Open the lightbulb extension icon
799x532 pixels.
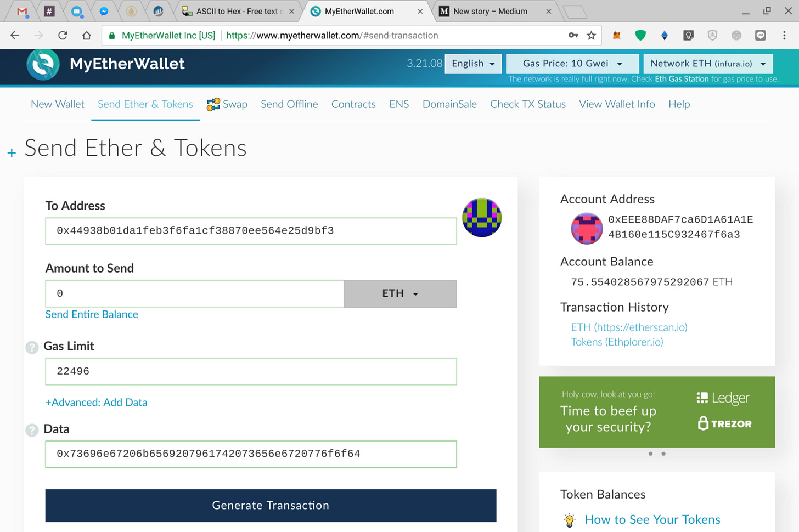(689, 35)
